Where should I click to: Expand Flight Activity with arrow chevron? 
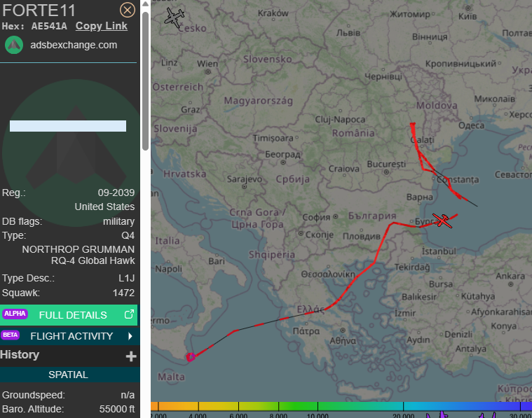[130, 336]
